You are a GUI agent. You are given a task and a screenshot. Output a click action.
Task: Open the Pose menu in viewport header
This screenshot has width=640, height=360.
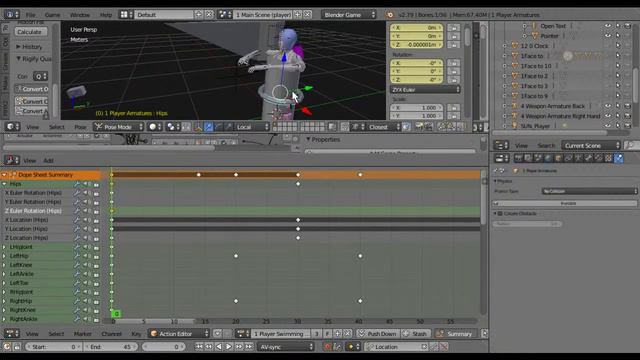pos(80,127)
